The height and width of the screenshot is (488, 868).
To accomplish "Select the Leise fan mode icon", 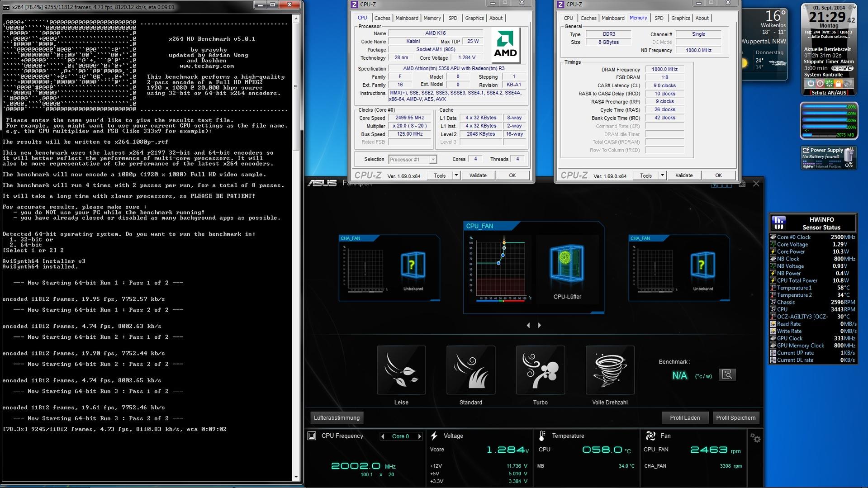I will pyautogui.click(x=401, y=370).
